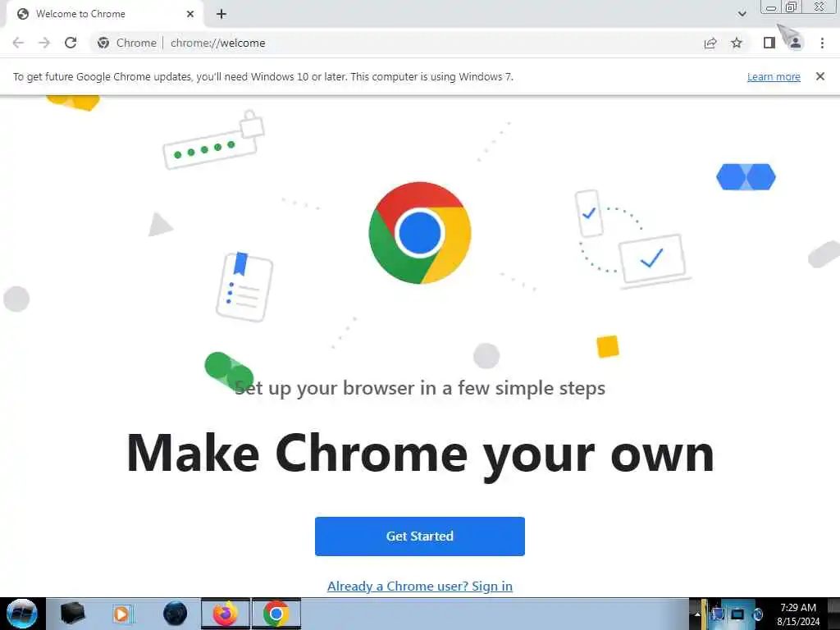Viewport: 840px width, 630px height.
Task: Show hidden system tray icons
Action: (697, 614)
